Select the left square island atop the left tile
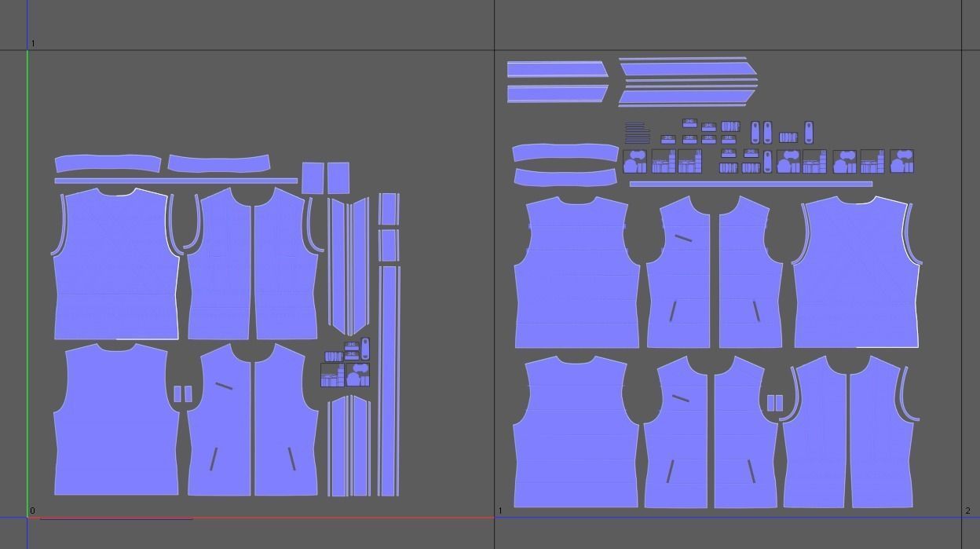This screenshot has height=549, width=980. tap(313, 178)
